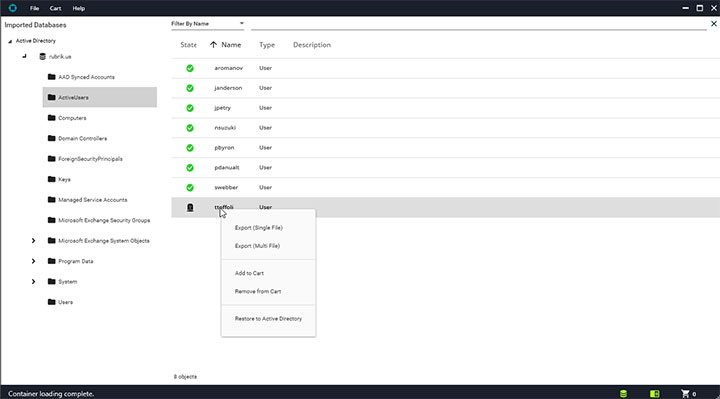Open the shopping cart icon in status bar

click(685, 393)
